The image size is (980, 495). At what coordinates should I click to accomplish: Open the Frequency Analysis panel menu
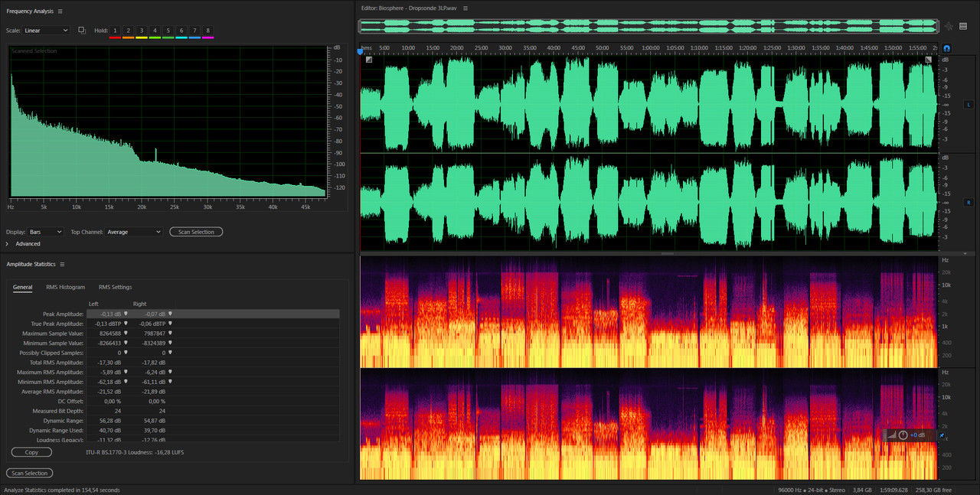[60, 11]
